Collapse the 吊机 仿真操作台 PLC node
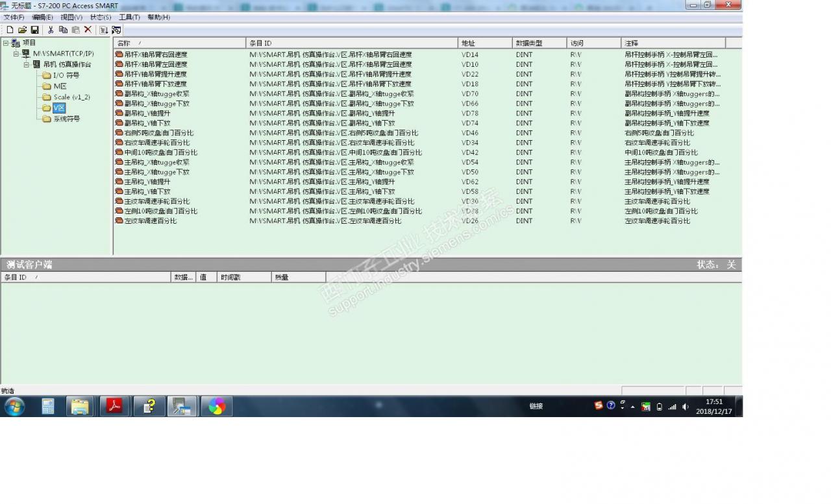 pyautogui.click(x=27, y=64)
